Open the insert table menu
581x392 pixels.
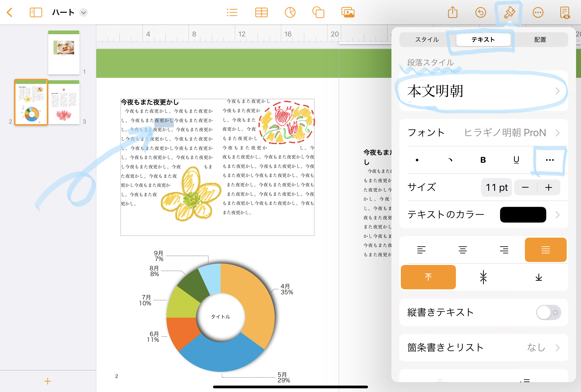click(261, 13)
